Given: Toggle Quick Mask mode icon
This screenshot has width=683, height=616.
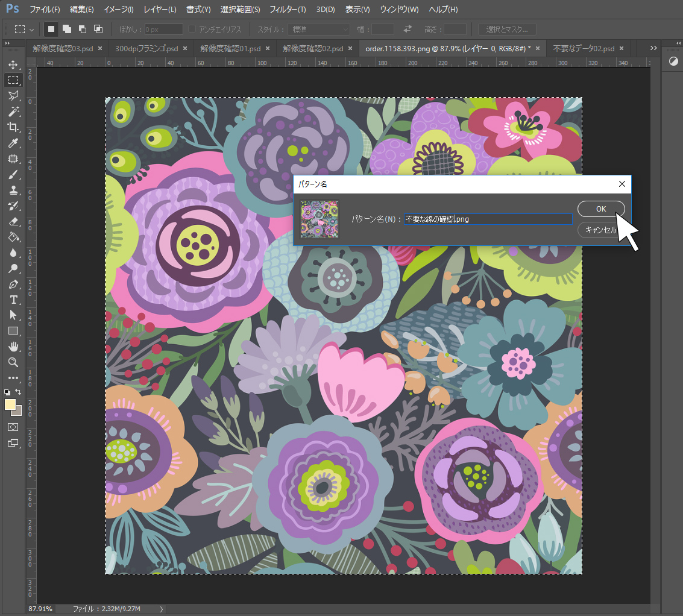Looking at the screenshot, I should [x=13, y=427].
